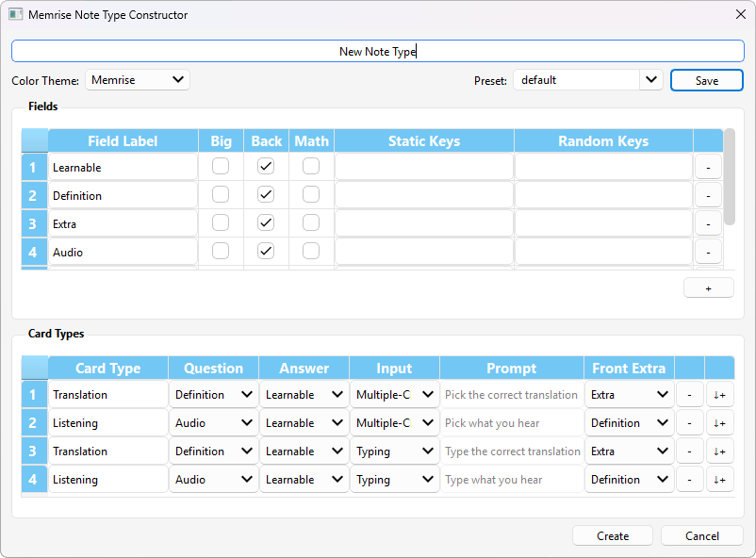Open Front Extra dropdown for row 1
Image resolution: width=756 pixels, height=558 pixels.
click(x=629, y=395)
